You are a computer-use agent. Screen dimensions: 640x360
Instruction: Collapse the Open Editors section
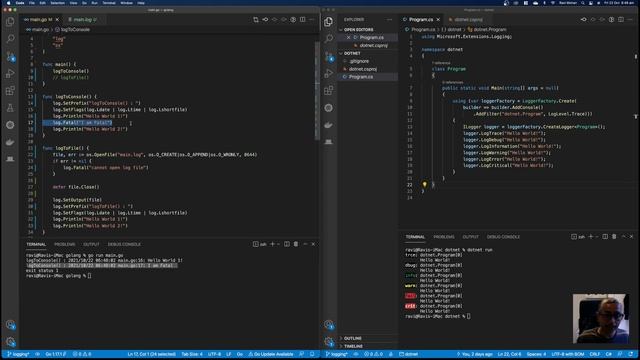tap(358, 29)
